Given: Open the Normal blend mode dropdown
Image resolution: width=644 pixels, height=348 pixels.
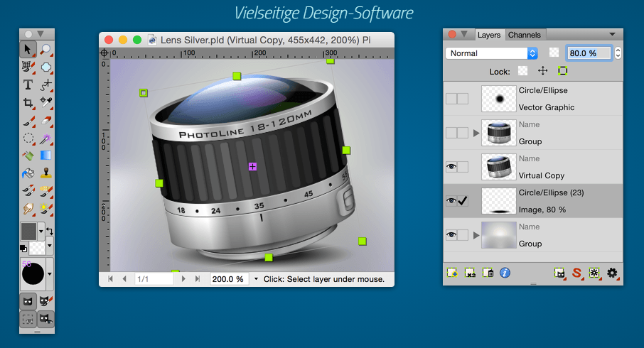Looking at the screenshot, I should click(492, 53).
